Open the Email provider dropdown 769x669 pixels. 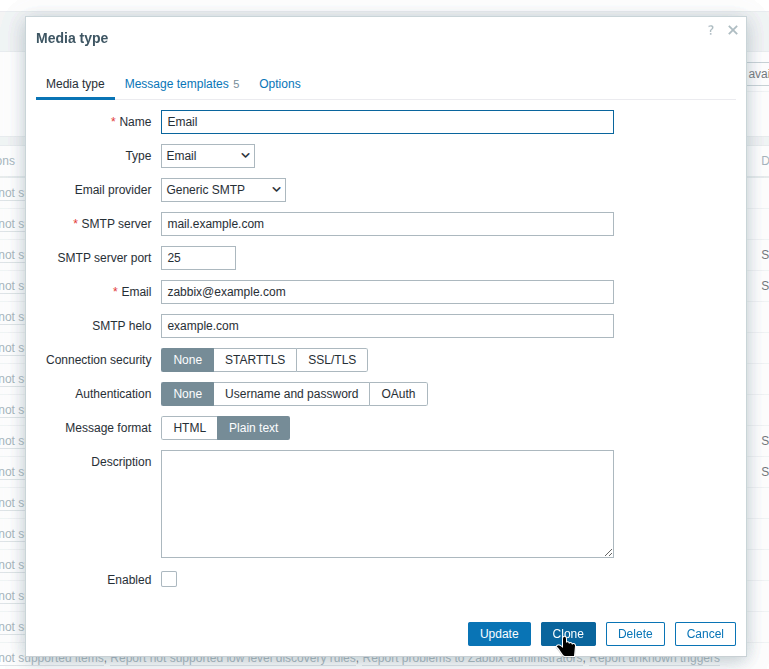pos(223,190)
